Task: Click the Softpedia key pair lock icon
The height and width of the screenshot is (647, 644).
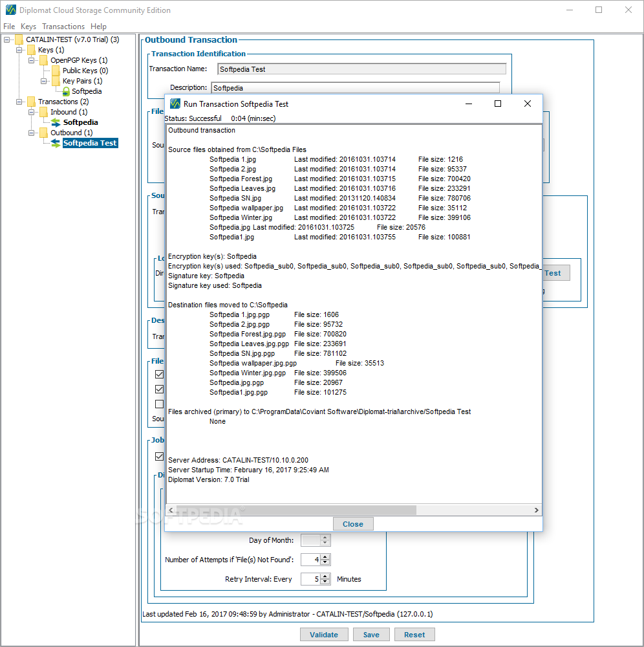Action: [66, 91]
